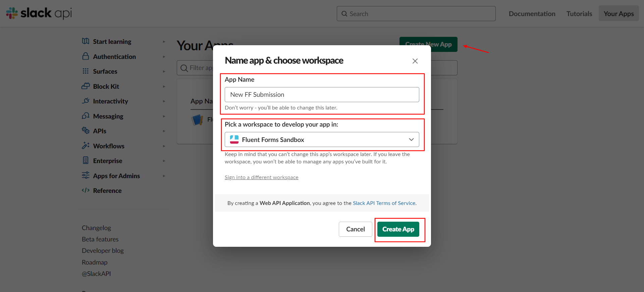Expand the APIs sidebar section
Viewport: 644px width, 292px height.
click(x=164, y=131)
